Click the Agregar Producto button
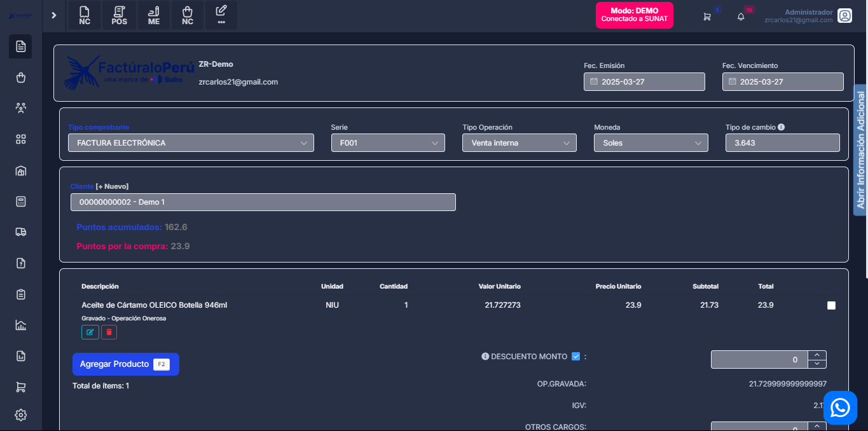The width and height of the screenshot is (868, 431). (125, 364)
